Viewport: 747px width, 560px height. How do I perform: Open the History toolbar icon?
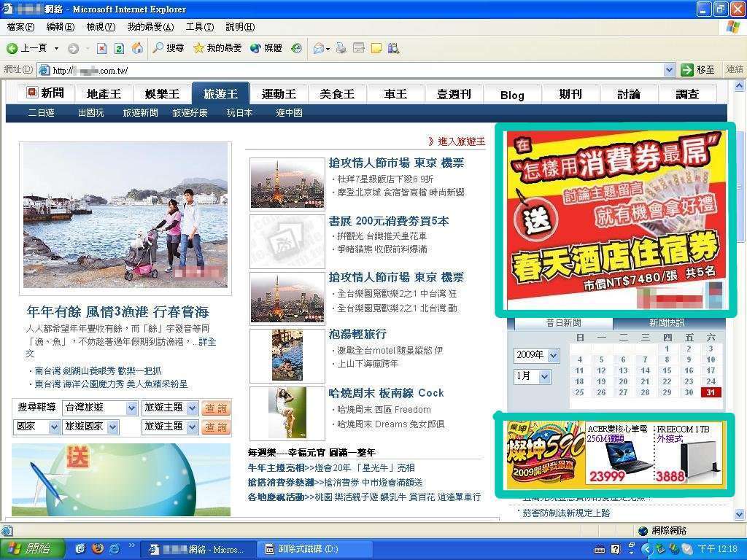pos(296,48)
